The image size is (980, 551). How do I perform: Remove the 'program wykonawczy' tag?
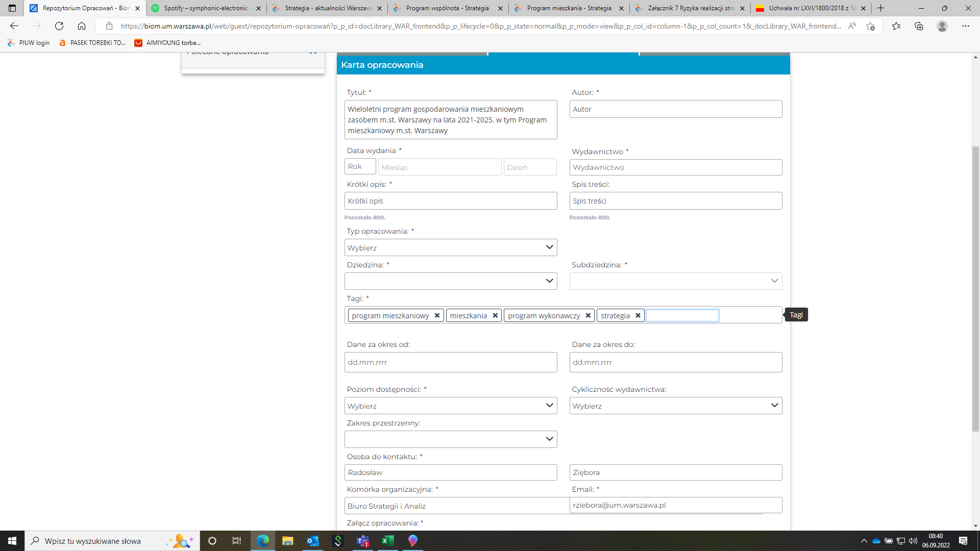tap(588, 316)
